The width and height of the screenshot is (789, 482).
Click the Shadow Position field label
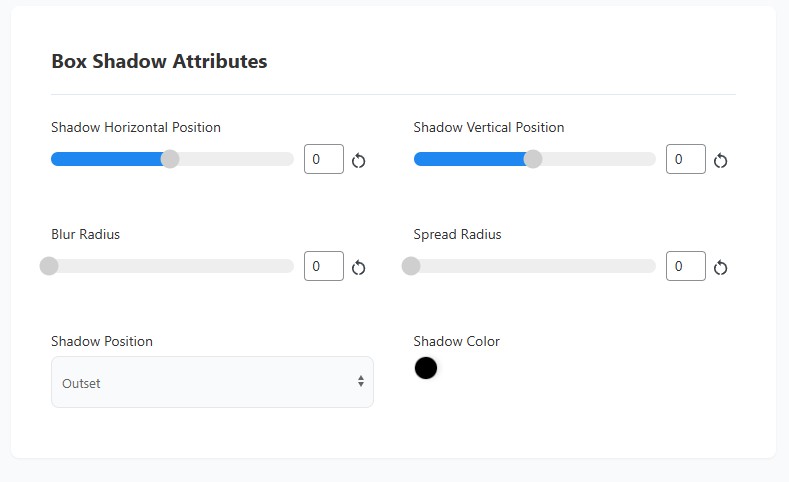(102, 341)
